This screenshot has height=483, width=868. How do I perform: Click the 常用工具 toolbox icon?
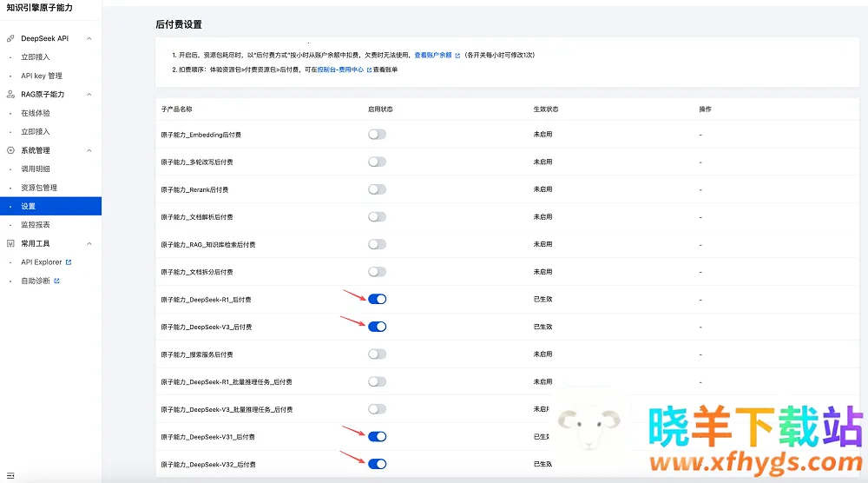(10, 243)
